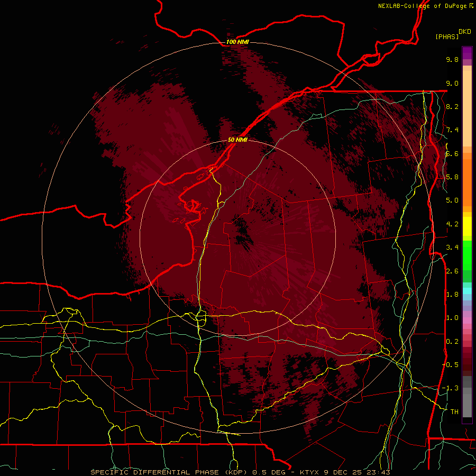476x476 pixels.
Task: Click the black radar center cone-of-silence spot
Action: (242, 233)
